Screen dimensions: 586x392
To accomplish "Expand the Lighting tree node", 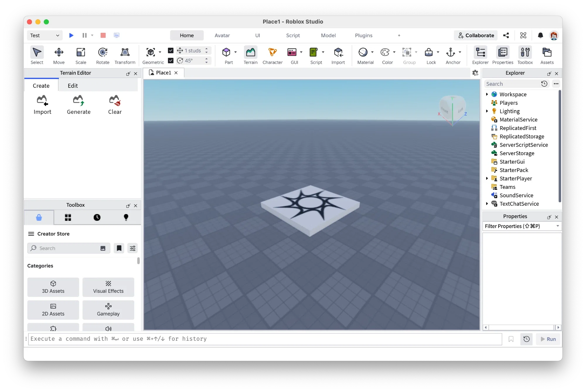I will [487, 111].
